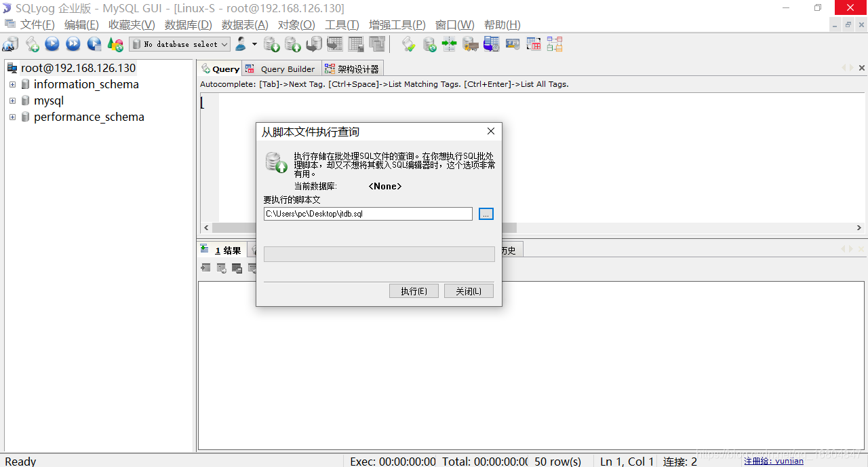Image resolution: width=868 pixels, height=467 pixels.
Task: Open the user manager icon
Action: [x=241, y=45]
